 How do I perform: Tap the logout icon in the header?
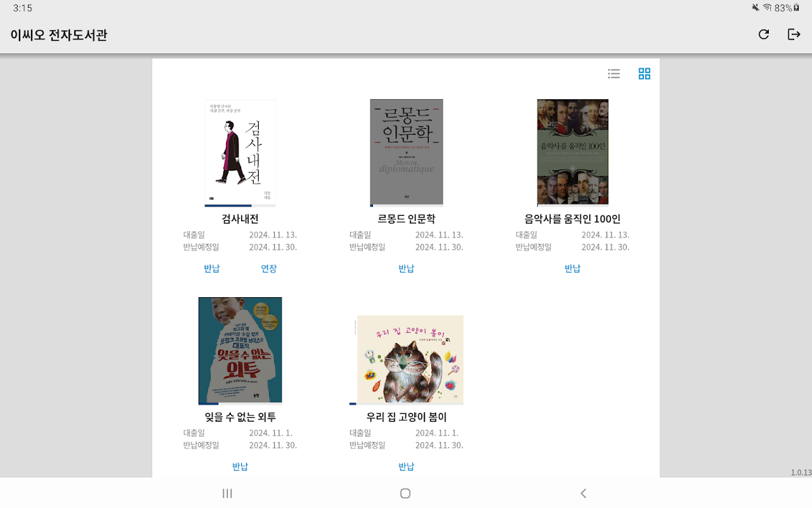tap(794, 34)
